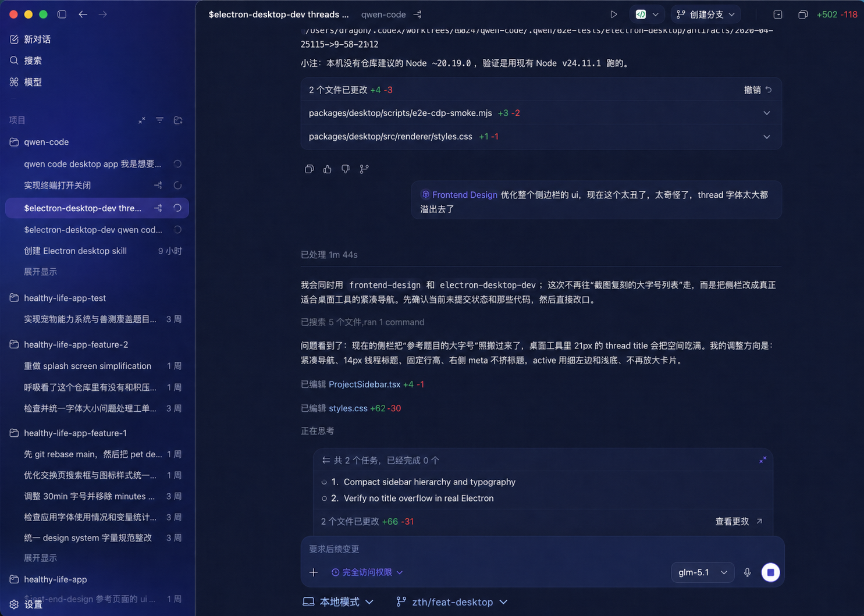Collapse the task list panel
864x616 pixels.
click(763, 460)
